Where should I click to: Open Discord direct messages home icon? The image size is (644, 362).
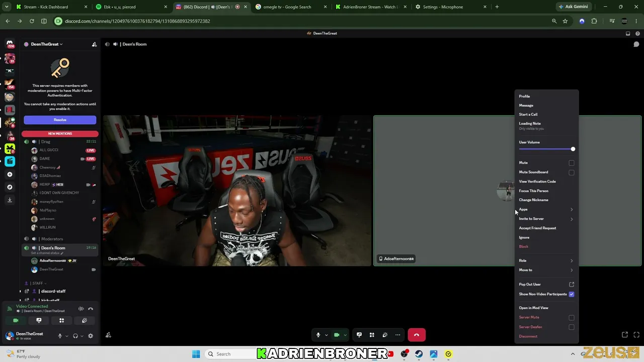pos(10,44)
